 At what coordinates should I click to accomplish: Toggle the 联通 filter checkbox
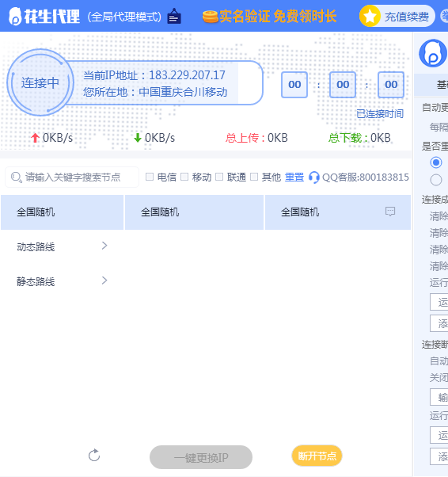(x=219, y=177)
